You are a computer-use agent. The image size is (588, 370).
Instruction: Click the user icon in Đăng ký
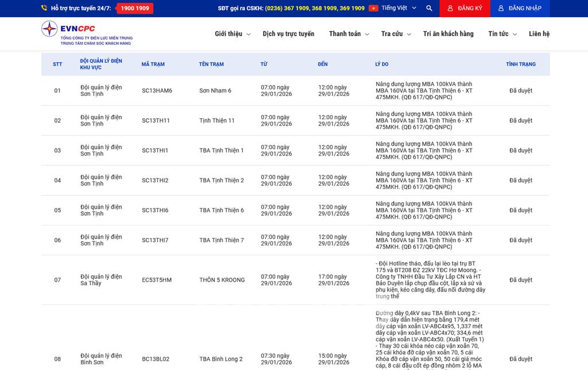(450, 9)
